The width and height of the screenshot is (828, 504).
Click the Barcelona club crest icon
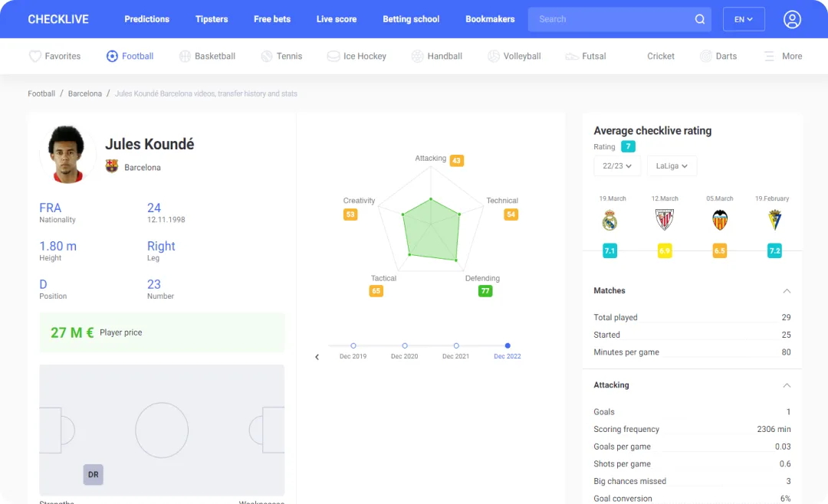[x=111, y=166]
